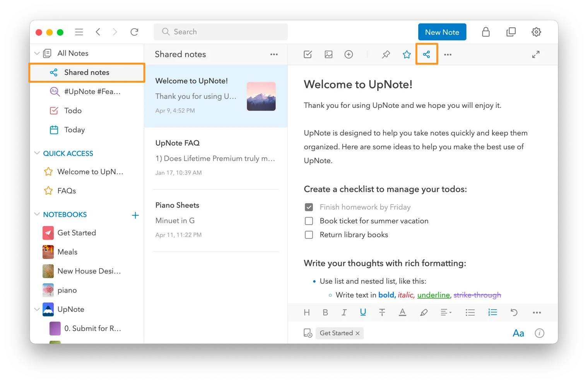This screenshot has height=383, width=588.
Task: Click the lock icon in top bar
Action: click(485, 32)
